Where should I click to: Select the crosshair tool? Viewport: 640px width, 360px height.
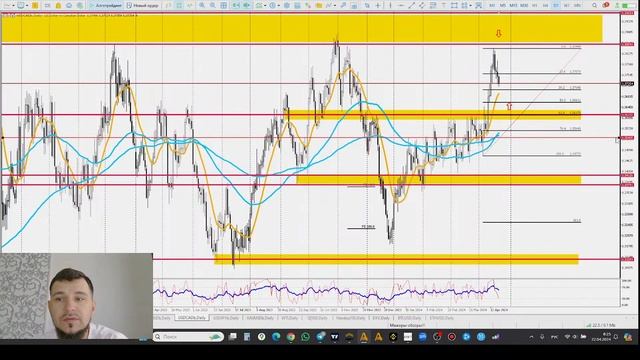[x=378, y=6]
